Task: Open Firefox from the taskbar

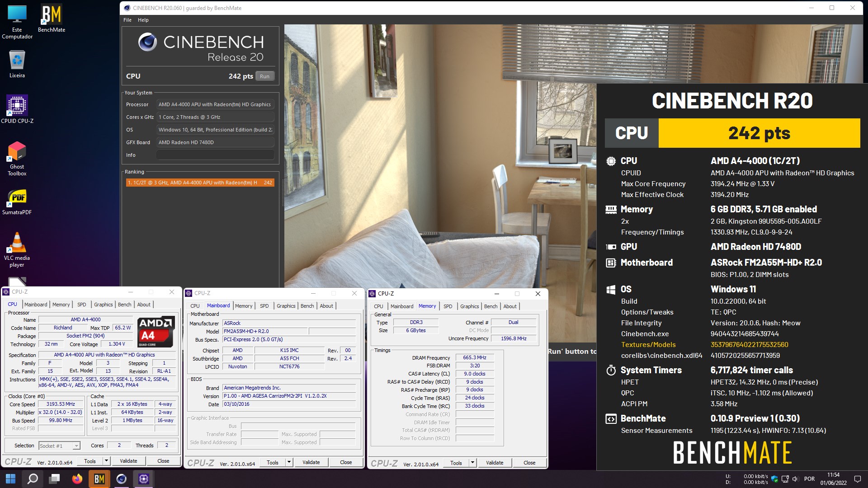Action: click(77, 479)
